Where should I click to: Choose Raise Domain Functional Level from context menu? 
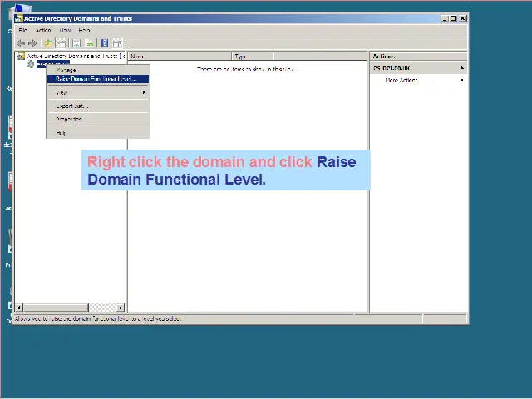coord(98,79)
